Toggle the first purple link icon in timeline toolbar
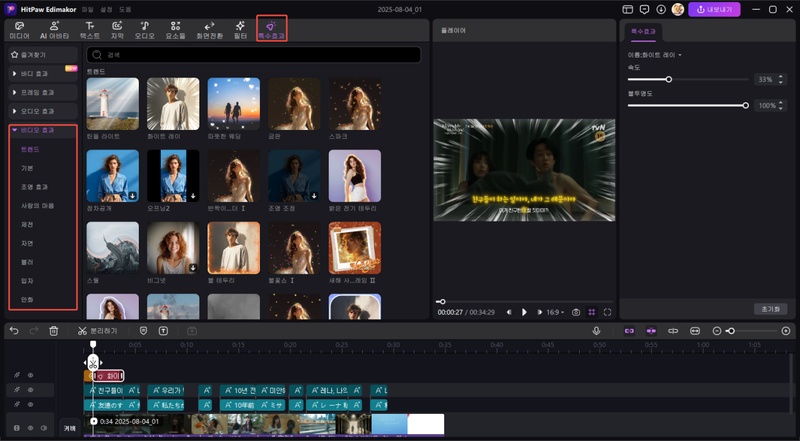 [x=629, y=331]
